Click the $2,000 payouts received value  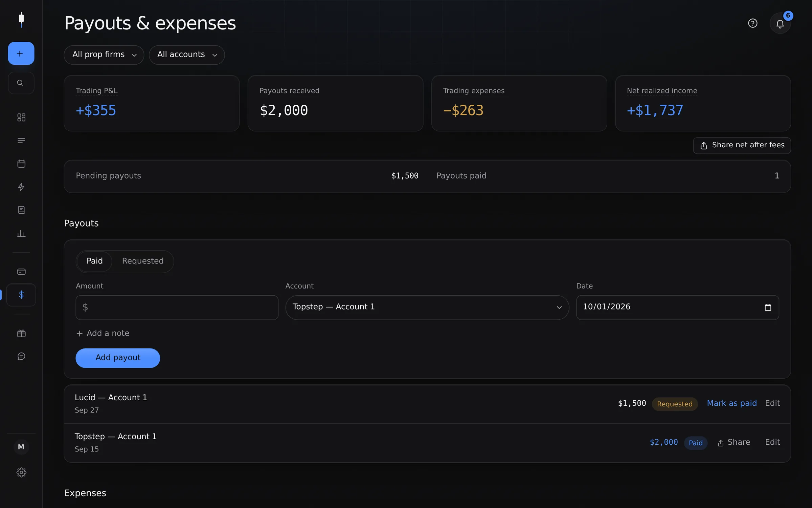[x=284, y=110]
